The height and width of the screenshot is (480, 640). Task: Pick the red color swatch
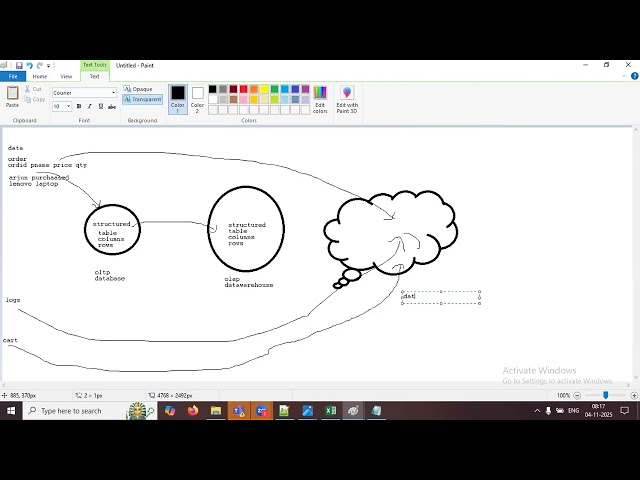coord(244,89)
